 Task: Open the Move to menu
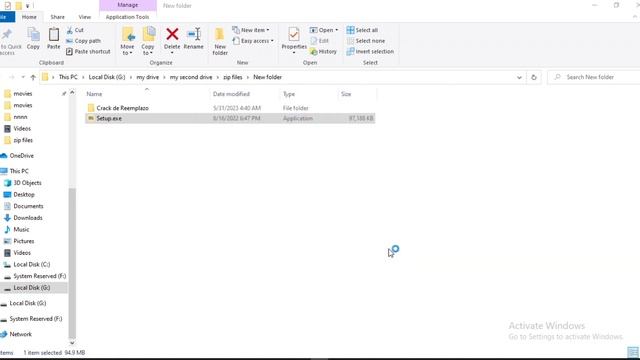coord(127,41)
